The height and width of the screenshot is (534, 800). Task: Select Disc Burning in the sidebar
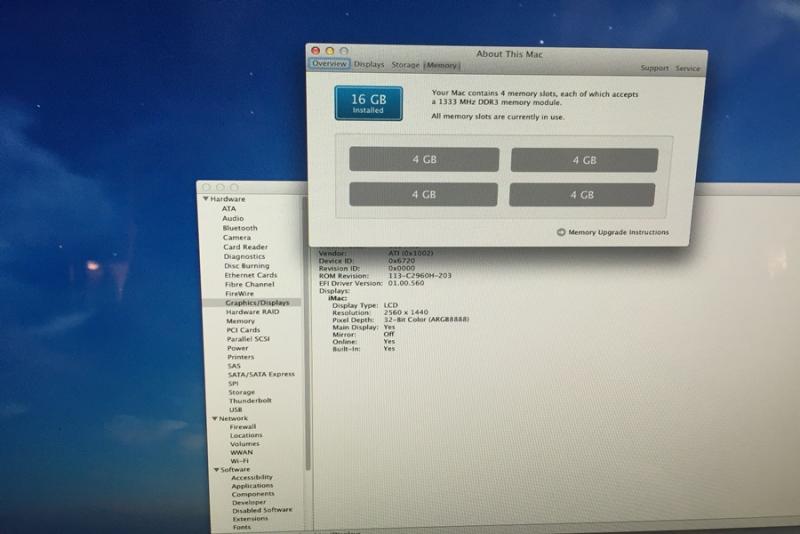(x=247, y=266)
